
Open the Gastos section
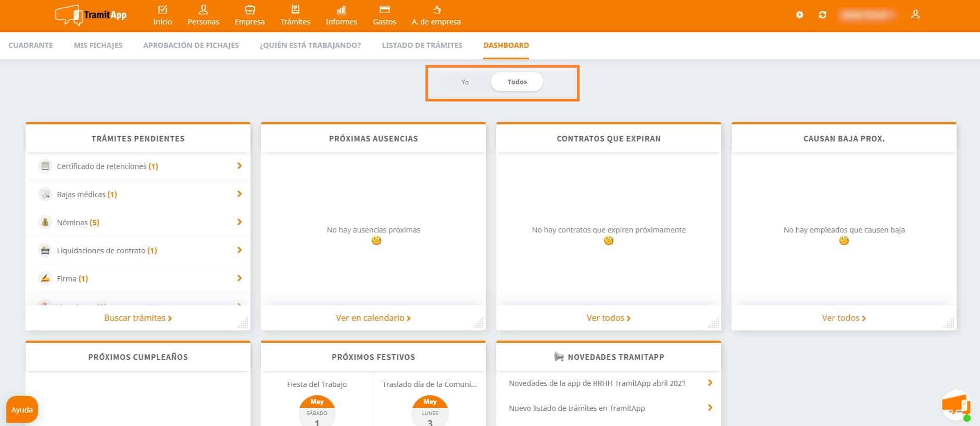click(x=384, y=15)
